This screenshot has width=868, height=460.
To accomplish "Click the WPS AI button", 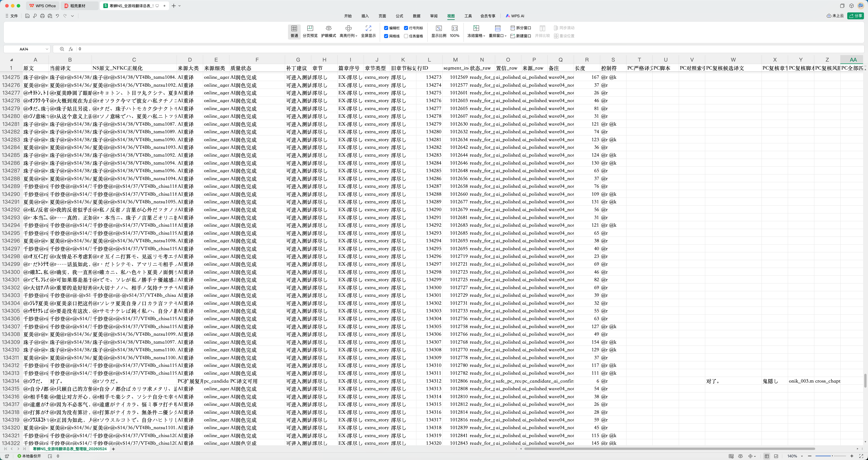I will (x=515, y=16).
